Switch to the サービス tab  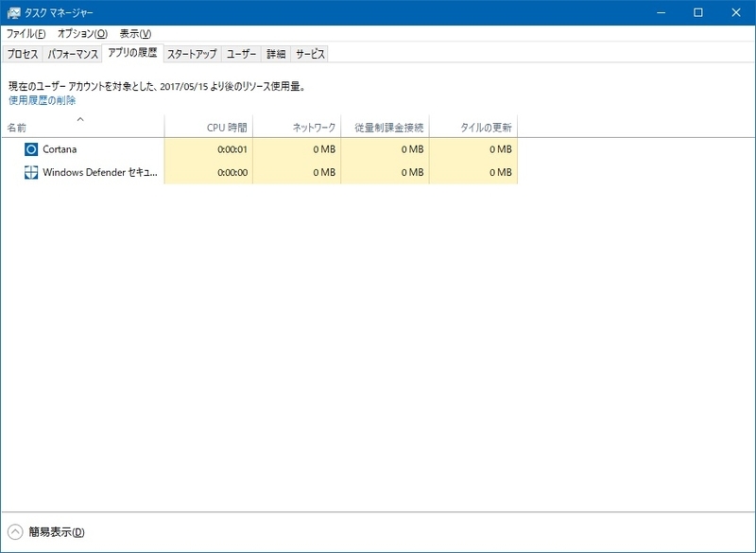pyautogui.click(x=310, y=54)
